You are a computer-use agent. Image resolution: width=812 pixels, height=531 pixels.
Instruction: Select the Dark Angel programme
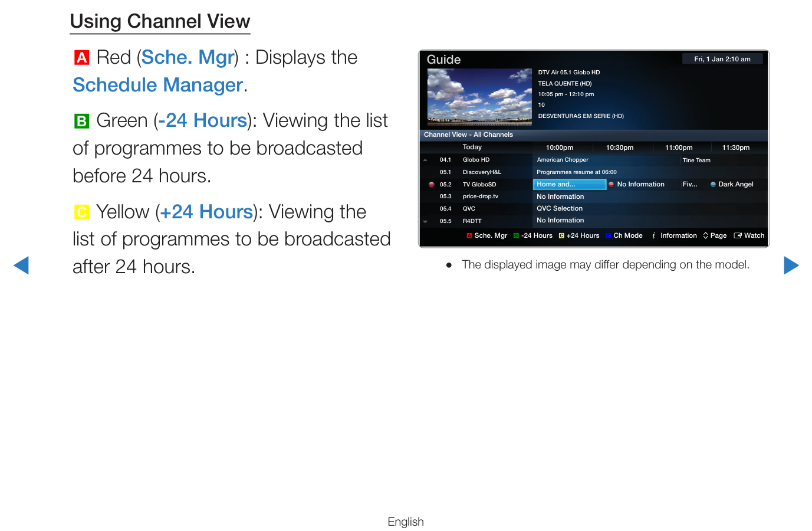pos(736,185)
